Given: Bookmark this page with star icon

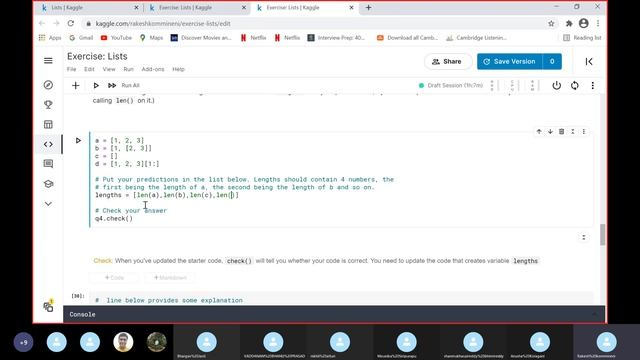Looking at the screenshot, I should click(x=551, y=24).
